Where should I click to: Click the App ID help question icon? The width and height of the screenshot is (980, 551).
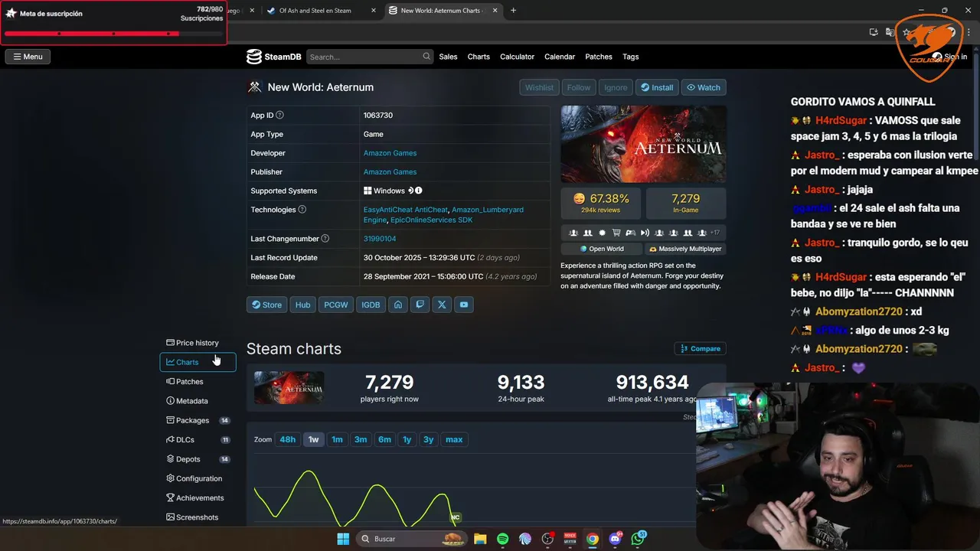coord(279,116)
